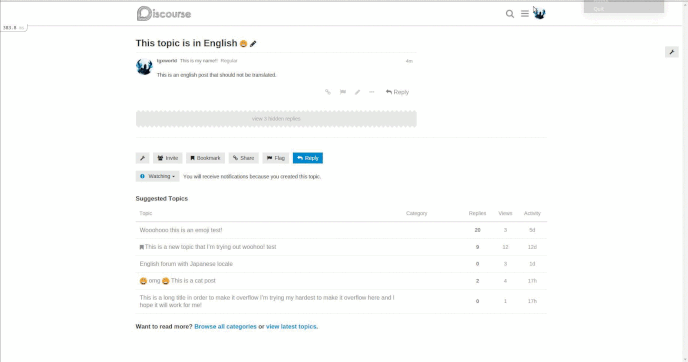Click the 4m post timestamp
Screen dimensions: 688x362
click(x=409, y=61)
